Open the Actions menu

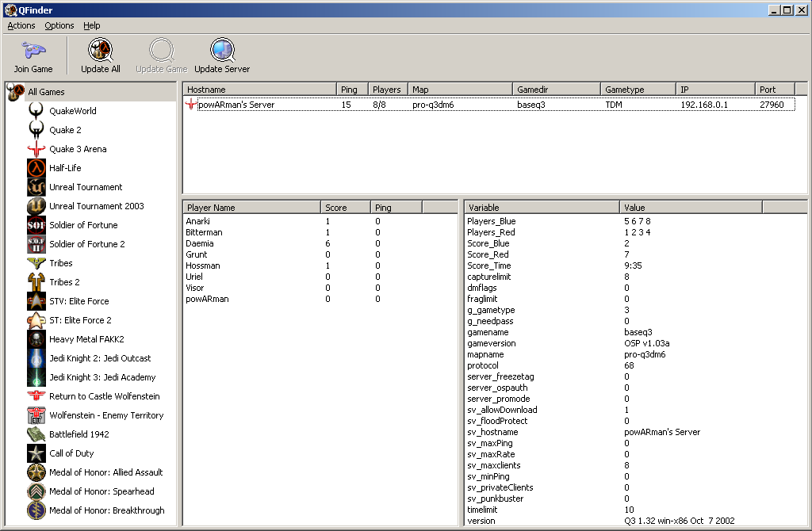point(21,25)
